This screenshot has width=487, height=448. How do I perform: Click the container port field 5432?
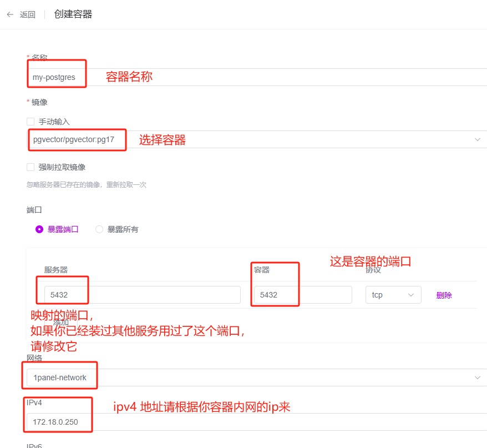point(303,295)
